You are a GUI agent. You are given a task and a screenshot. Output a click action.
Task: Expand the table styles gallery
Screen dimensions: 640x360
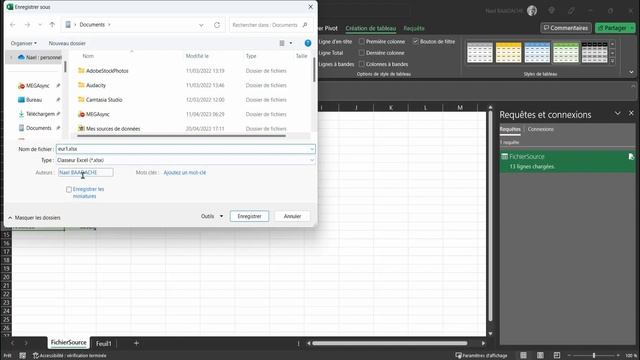pos(612,61)
